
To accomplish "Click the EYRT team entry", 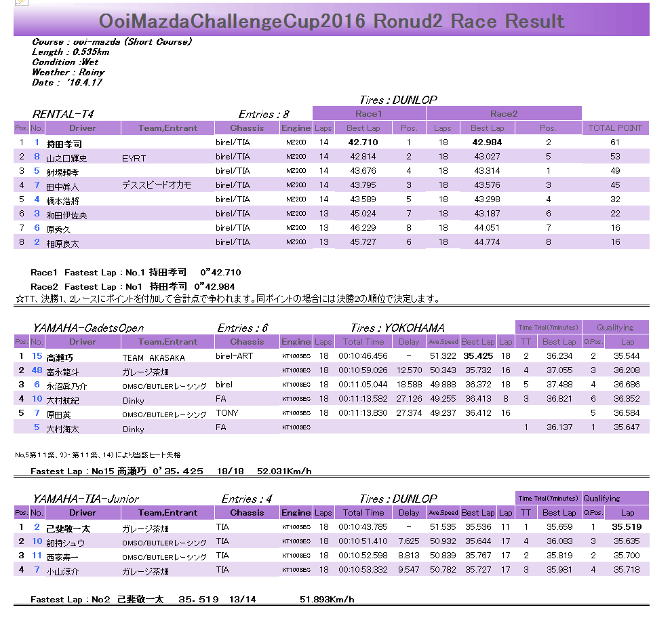I will [x=134, y=158].
